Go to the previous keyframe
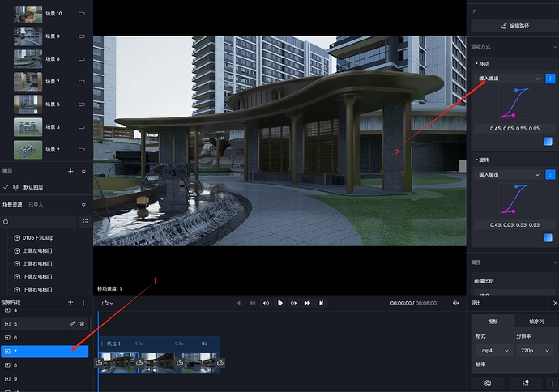The height and width of the screenshot is (392, 559). click(266, 303)
